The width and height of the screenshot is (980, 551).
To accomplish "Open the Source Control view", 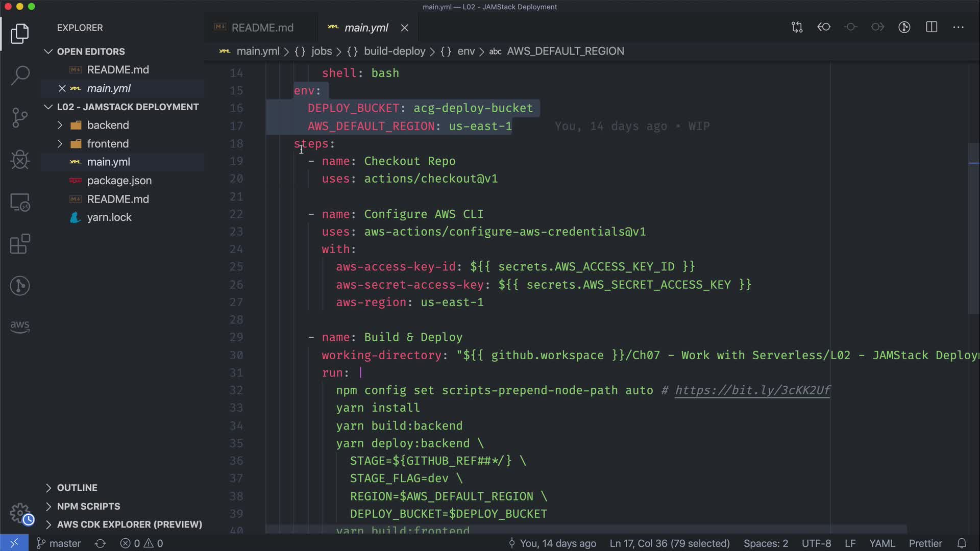I will coord(20,118).
